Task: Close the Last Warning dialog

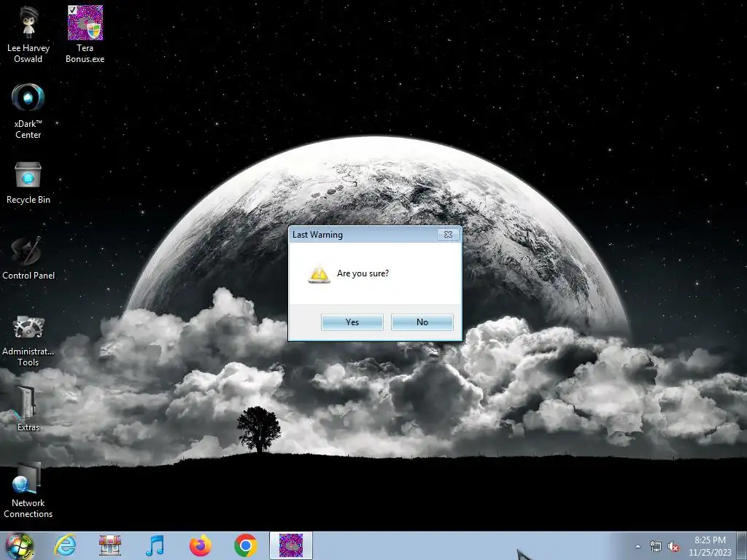Action: coord(449,234)
